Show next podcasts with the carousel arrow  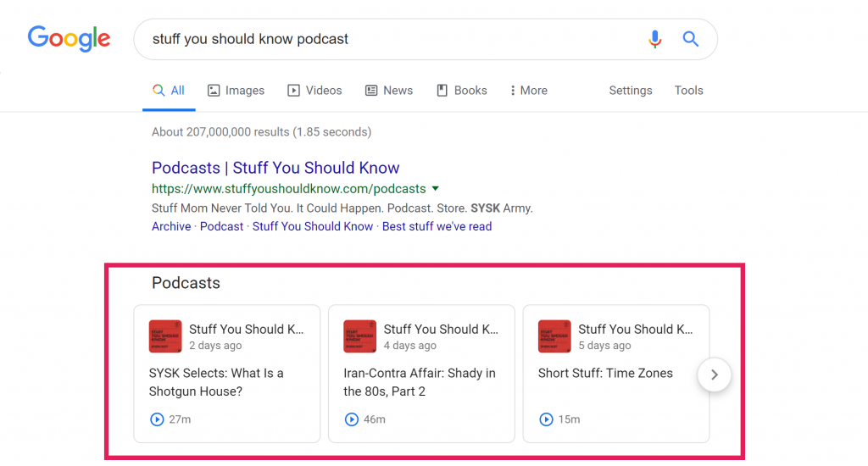point(715,374)
